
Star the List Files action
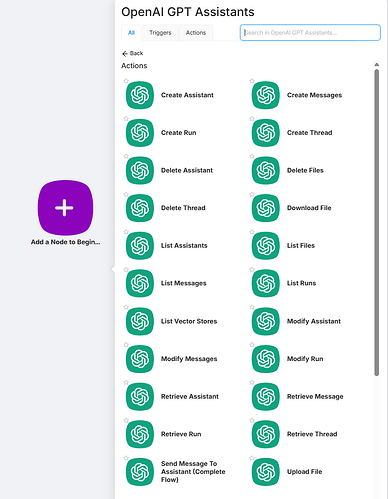click(252, 232)
